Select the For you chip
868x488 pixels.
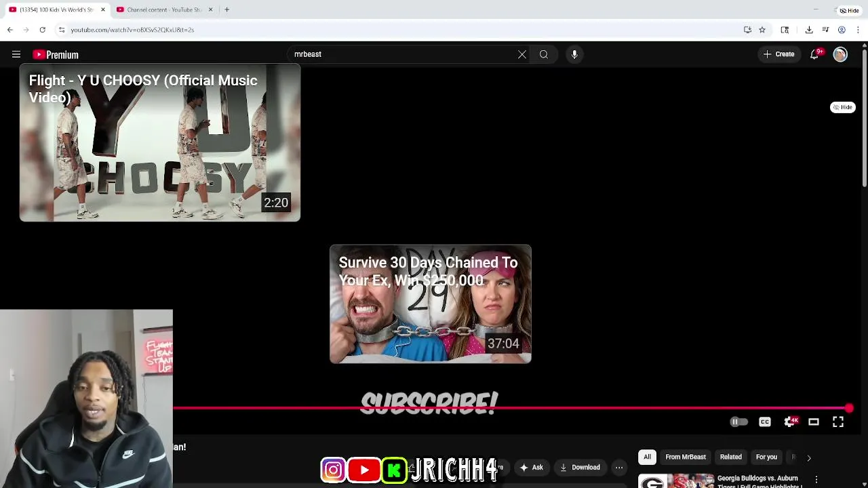tap(766, 457)
